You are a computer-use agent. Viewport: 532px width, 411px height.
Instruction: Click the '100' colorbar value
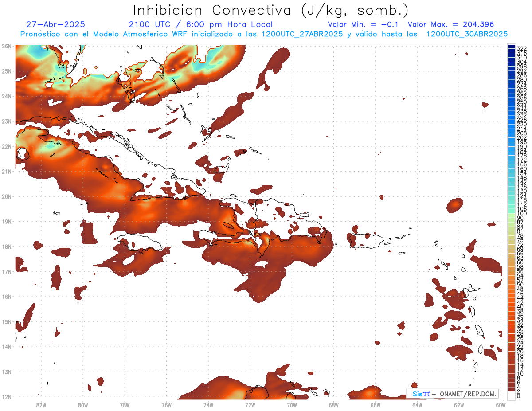(521, 214)
